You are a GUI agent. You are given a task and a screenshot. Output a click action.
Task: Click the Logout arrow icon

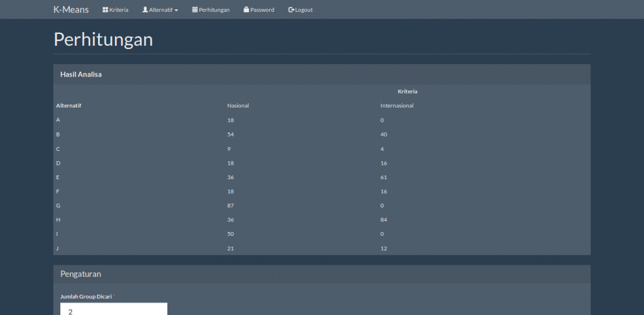point(291,9)
